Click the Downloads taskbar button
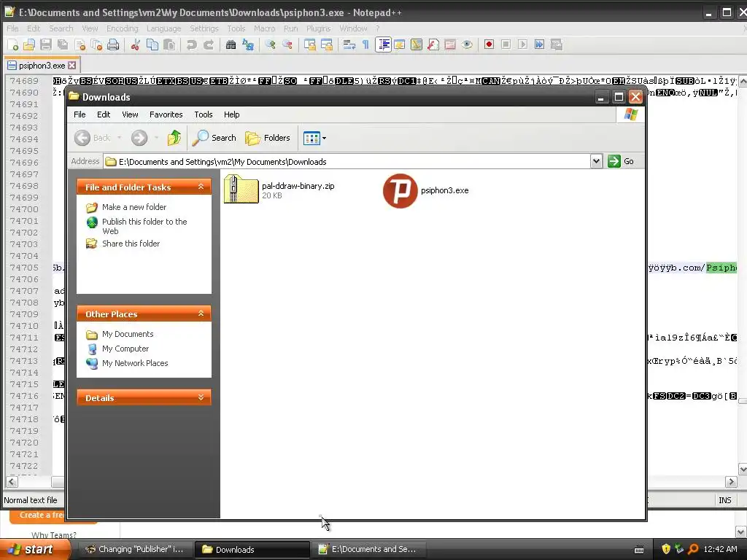This screenshot has width=747, height=560. pyautogui.click(x=252, y=549)
